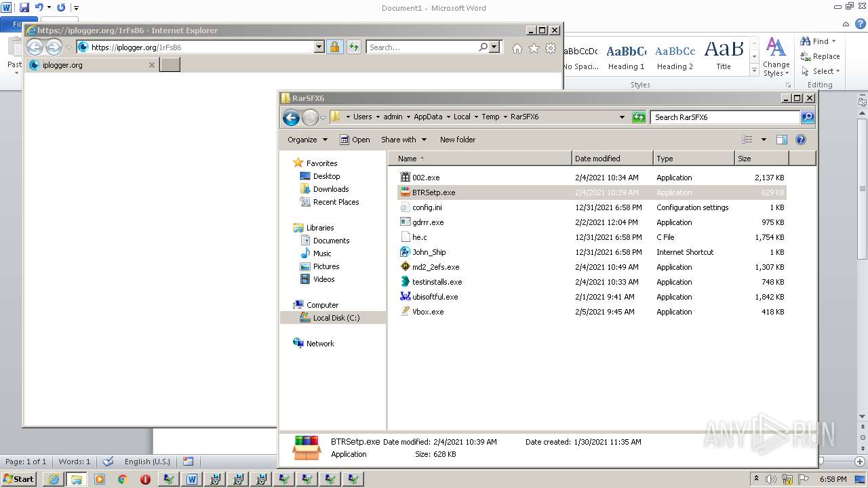Sort files by Name column
This screenshot has width=868, height=488.
pos(480,159)
